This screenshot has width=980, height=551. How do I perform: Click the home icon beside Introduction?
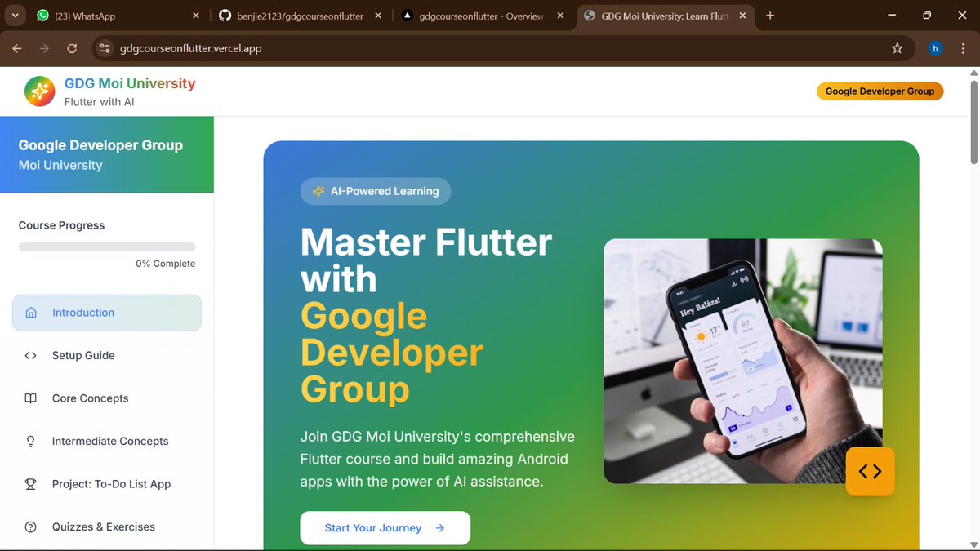pyautogui.click(x=31, y=313)
